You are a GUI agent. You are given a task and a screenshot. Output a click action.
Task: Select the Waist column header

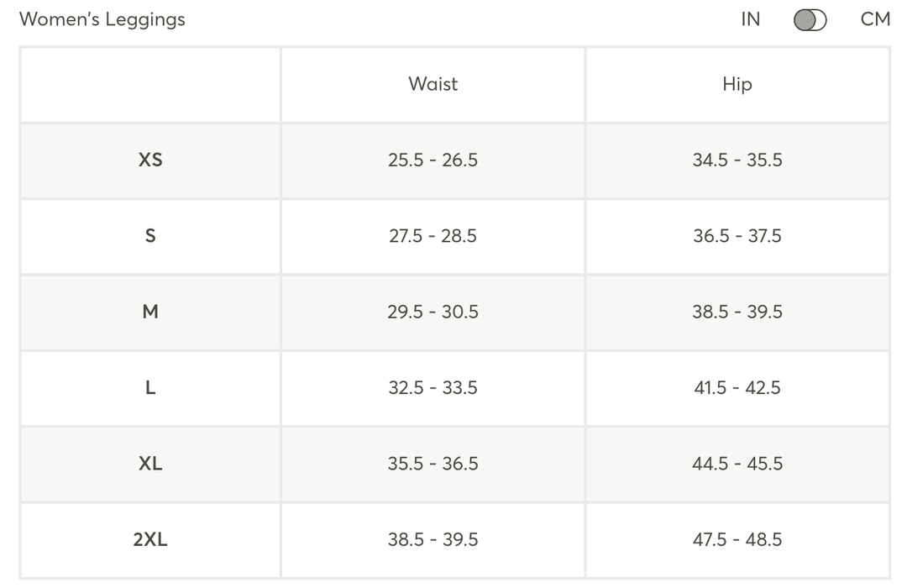pyautogui.click(x=433, y=84)
